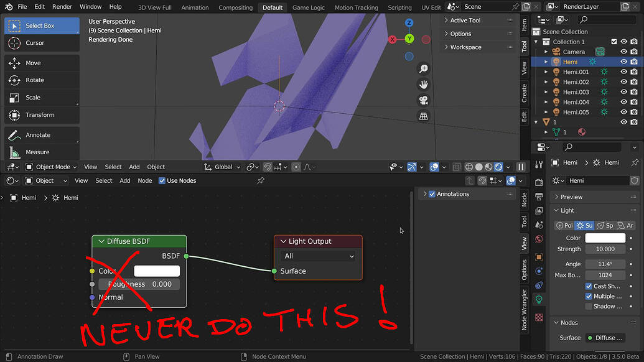Choose the Move tool
Image resolution: width=644 pixels, height=362 pixels.
(x=42, y=63)
